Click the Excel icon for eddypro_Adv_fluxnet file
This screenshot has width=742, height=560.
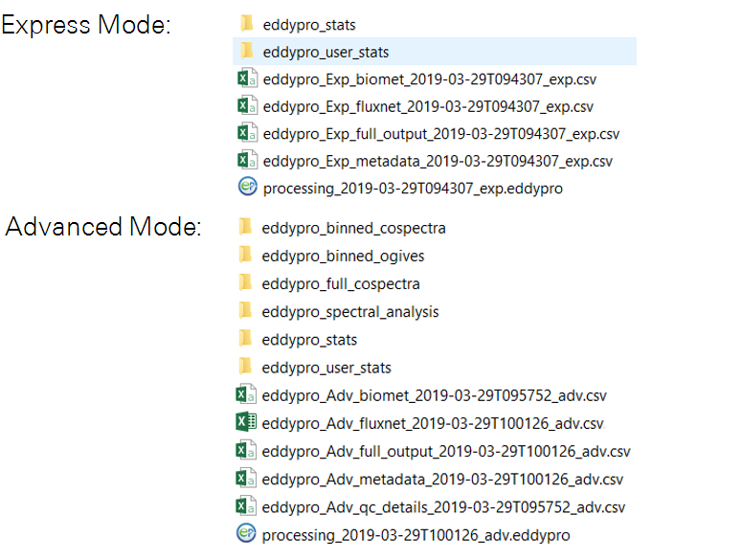click(246, 422)
